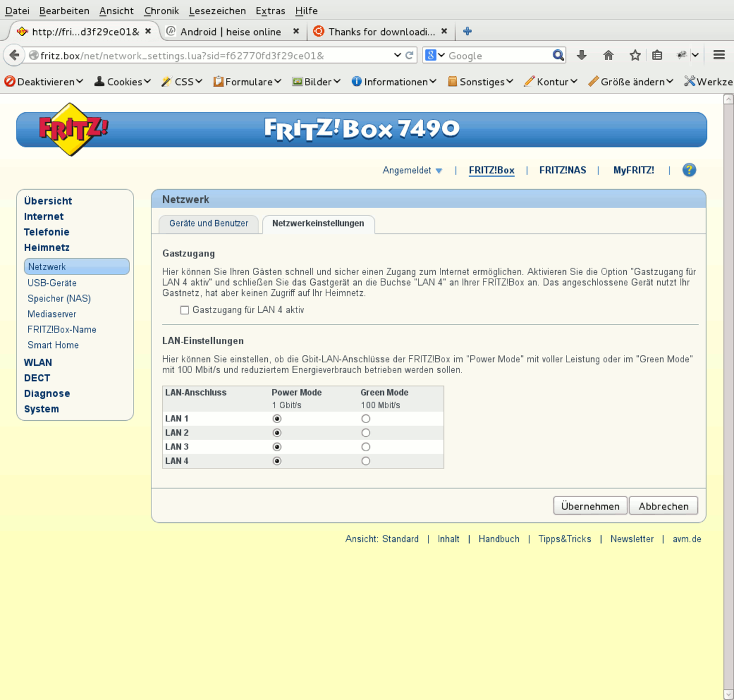Switch to Android heise online browser tab
This screenshot has width=734, height=700.
click(x=231, y=32)
